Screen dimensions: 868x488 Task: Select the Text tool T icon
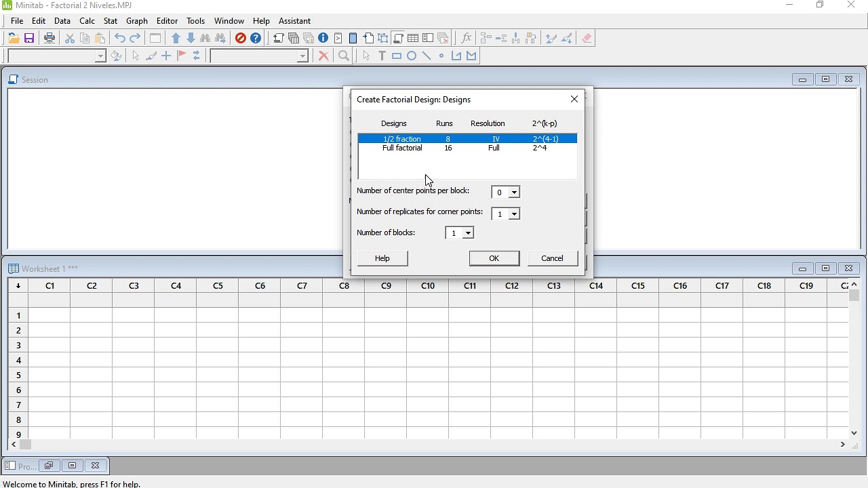[382, 56]
